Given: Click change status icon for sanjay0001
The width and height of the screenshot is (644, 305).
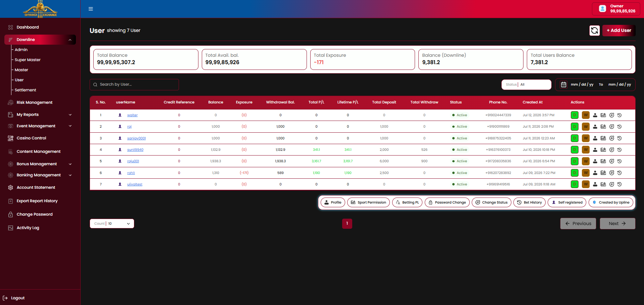Looking at the screenshot, I should pos(612,138).
